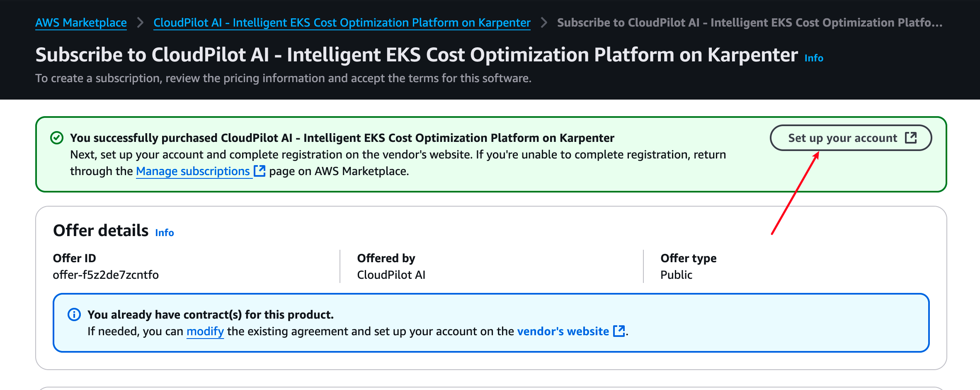
Task: Open the CloudPilot AI product breadcrumb link
Action: pyautogui.click(x=342, y=22)
